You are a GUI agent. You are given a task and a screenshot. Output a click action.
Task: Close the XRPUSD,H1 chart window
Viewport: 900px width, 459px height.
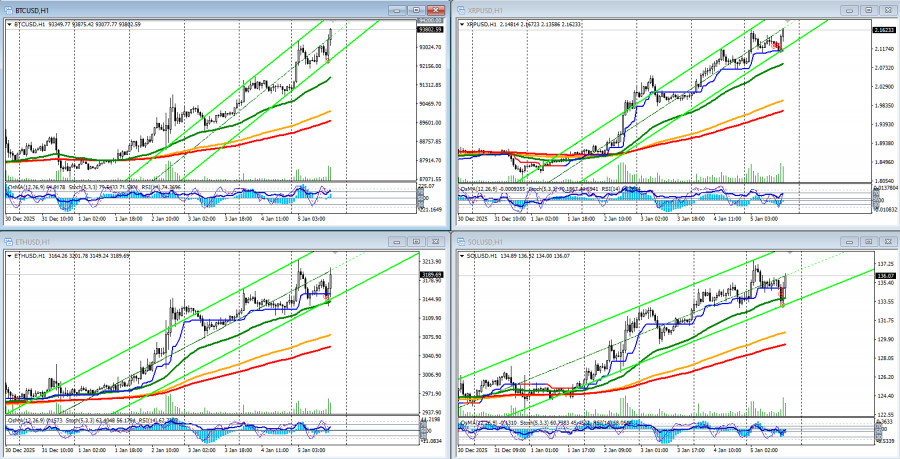887,9
